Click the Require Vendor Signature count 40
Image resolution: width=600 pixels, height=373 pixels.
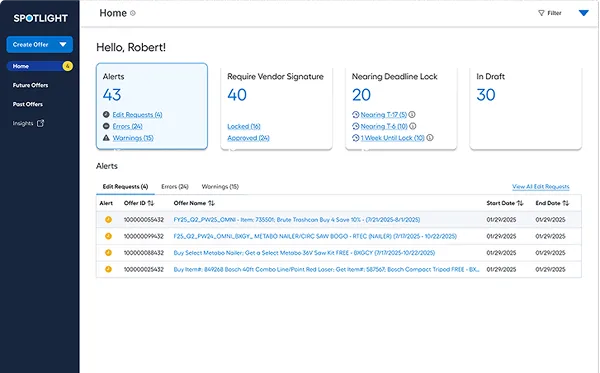click(x=237, y=95)
